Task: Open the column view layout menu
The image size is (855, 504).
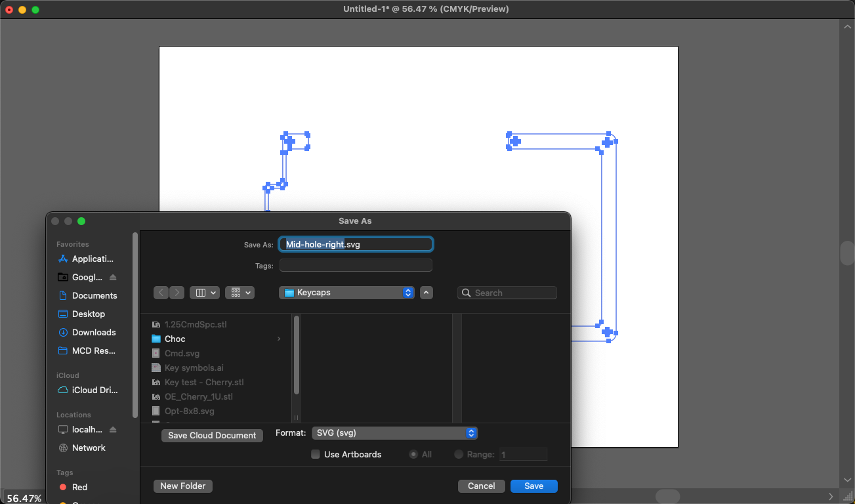Action: pyautogui.click(x=205, y=292)
